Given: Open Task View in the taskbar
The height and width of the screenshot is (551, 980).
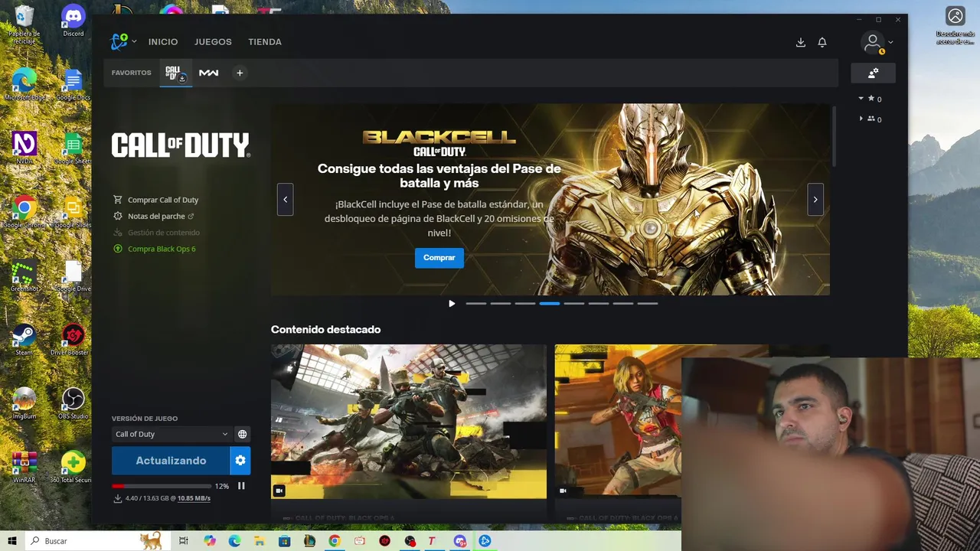Looking at the screenshot, I should 184,541.
